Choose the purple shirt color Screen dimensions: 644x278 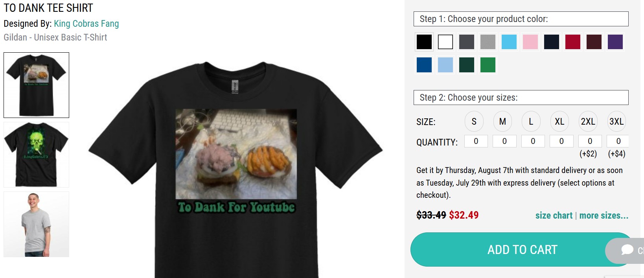[x=615, y=42]
